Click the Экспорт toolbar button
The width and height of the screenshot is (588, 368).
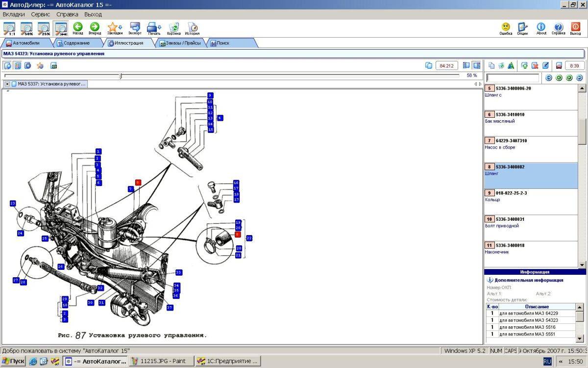pyautogui.click(x=135, y=28)
